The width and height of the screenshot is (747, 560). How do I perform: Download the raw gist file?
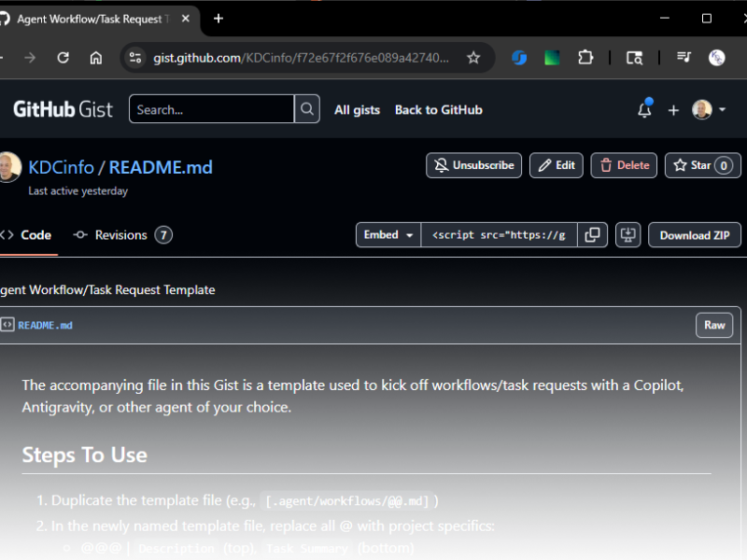[x=714, y=325]
